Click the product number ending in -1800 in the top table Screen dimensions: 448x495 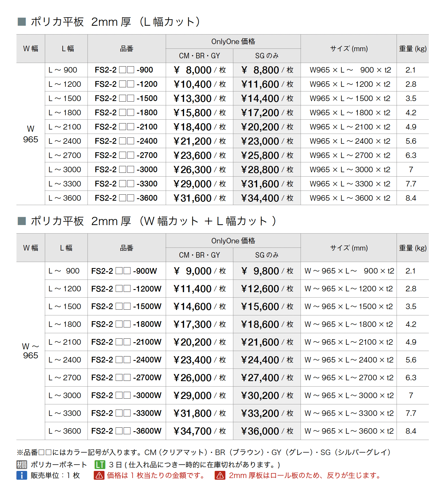126,113
